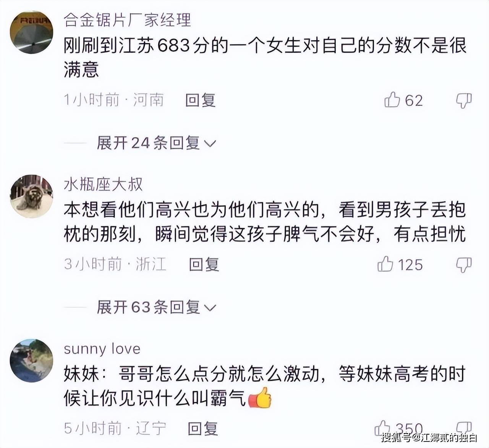Viewport: 489px width, 448px height.
Task: Click chevron beside 展开63条回复
Action: (x=210, y=308)
